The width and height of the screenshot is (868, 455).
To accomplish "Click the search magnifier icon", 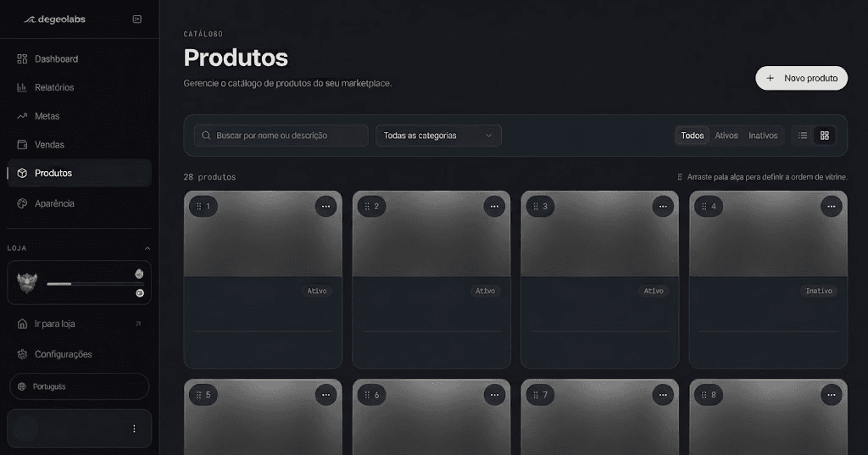I will [x=206, y=136].
